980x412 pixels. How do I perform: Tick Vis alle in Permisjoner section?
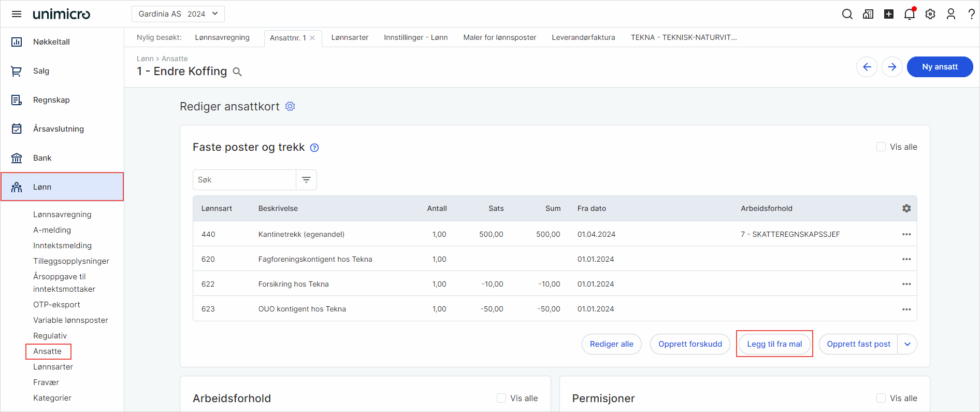click(881, 398)
